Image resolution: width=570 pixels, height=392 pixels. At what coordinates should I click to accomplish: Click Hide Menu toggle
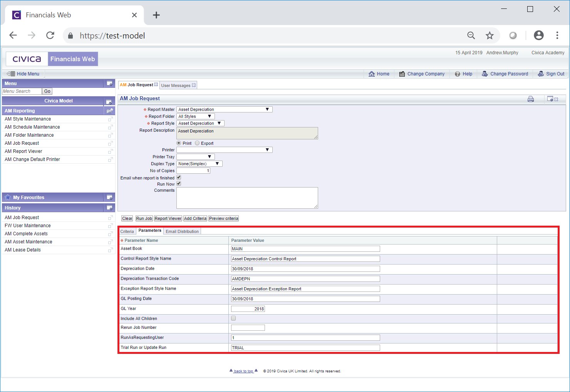tap(23, 74)
